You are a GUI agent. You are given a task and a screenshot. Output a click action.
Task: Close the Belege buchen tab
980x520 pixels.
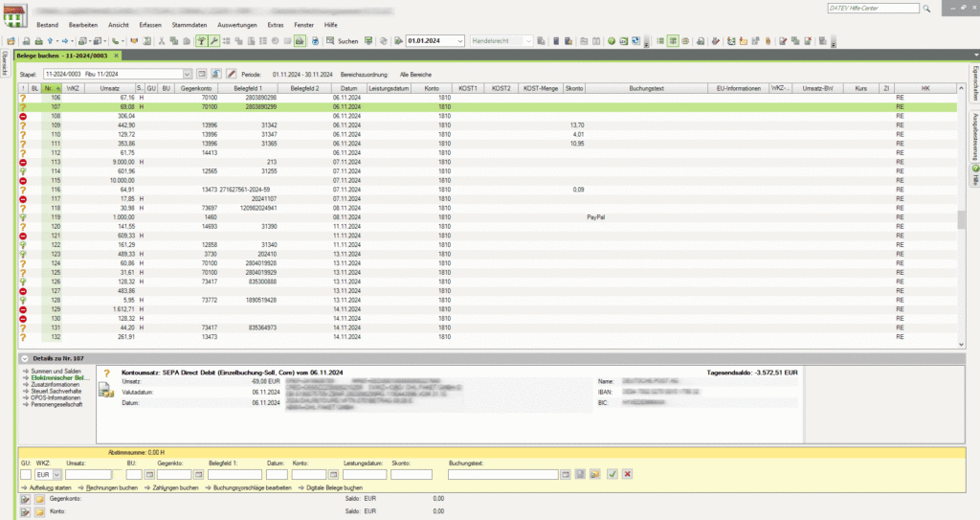(x=116, y=56)
